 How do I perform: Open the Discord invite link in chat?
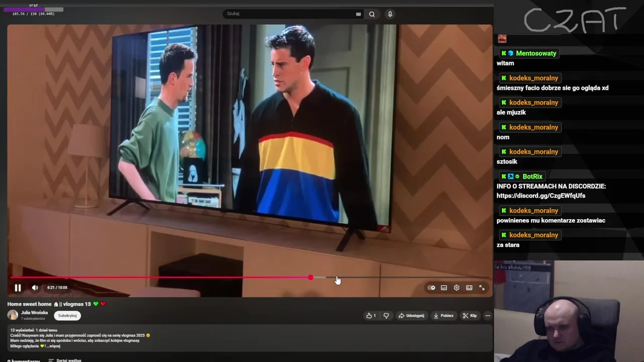pos(541,196)
